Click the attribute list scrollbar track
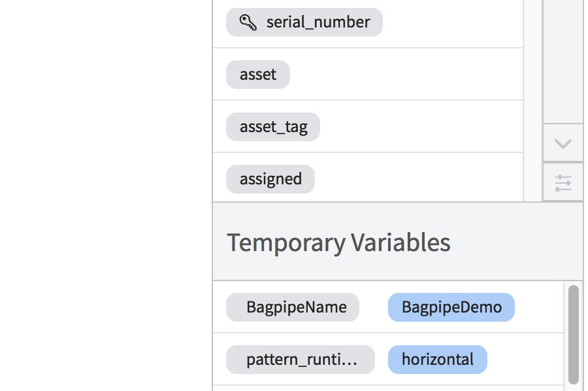 [532, 101]
